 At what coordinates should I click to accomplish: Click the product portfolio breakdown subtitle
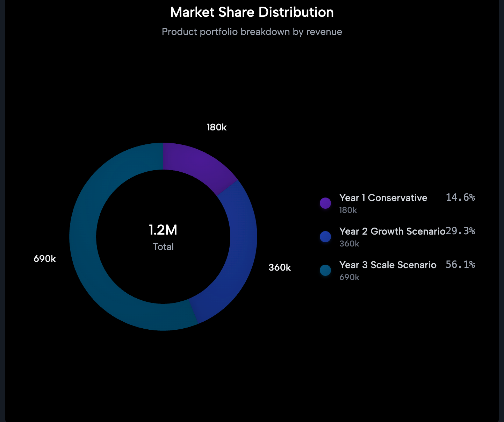(252, 32)
